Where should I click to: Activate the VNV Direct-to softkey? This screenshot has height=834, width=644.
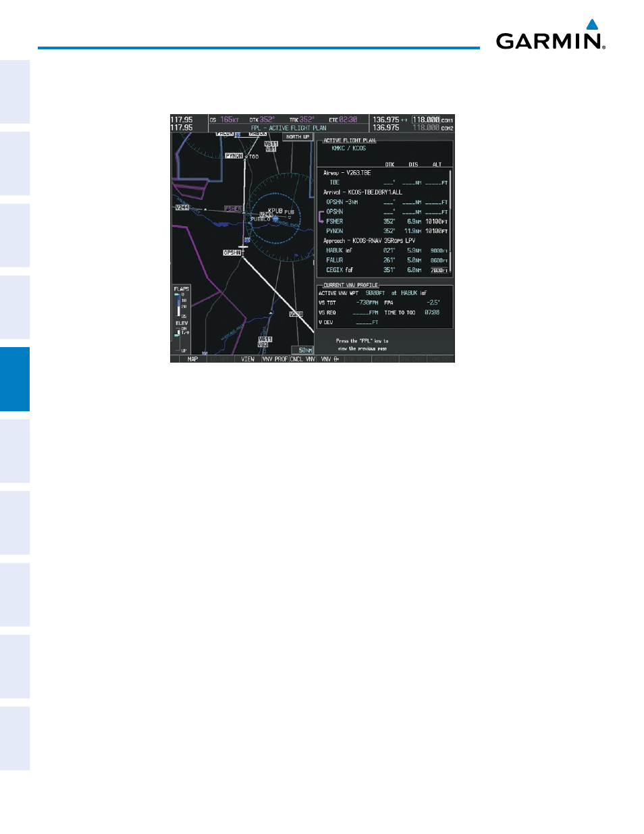330,359
